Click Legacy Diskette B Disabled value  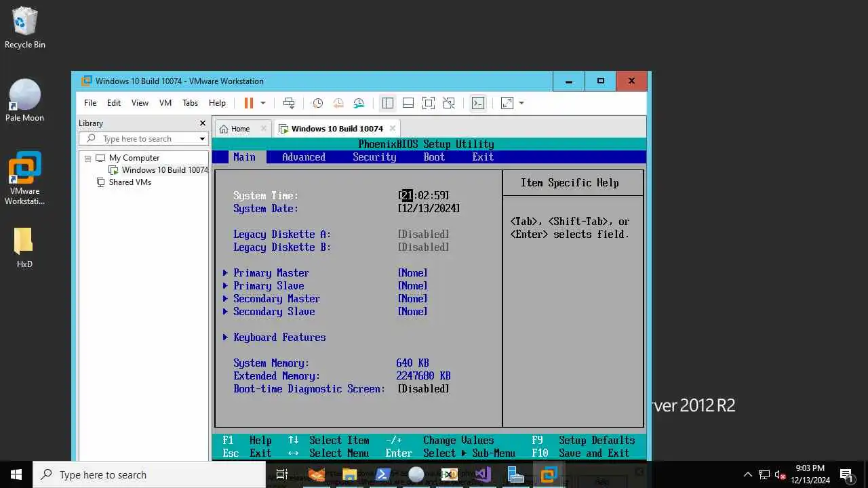click(x=423, y=247)
